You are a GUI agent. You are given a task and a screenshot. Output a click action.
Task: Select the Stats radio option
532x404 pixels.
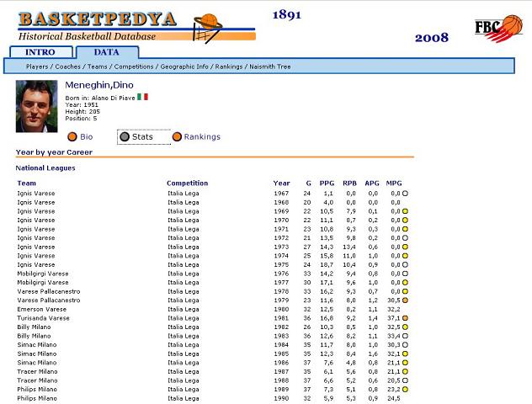(125, 136)
